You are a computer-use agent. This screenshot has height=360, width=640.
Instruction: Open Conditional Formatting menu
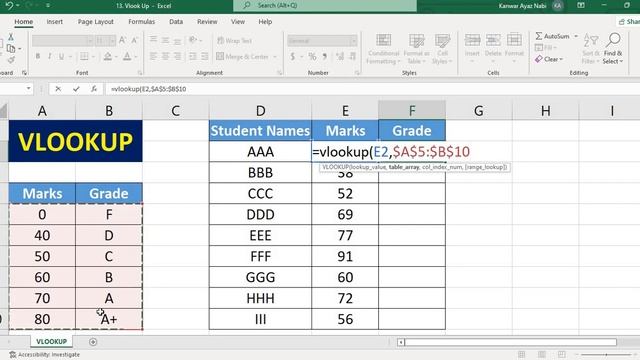coord(383,49)
